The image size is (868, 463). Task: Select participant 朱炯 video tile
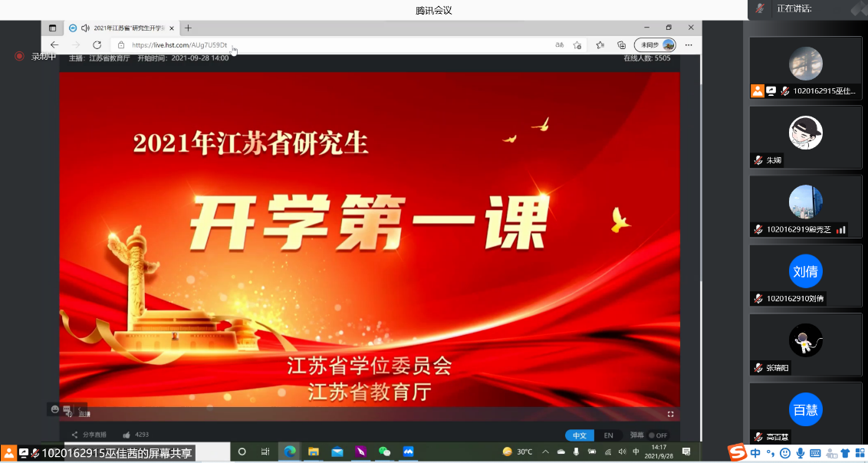coord(805,137)
